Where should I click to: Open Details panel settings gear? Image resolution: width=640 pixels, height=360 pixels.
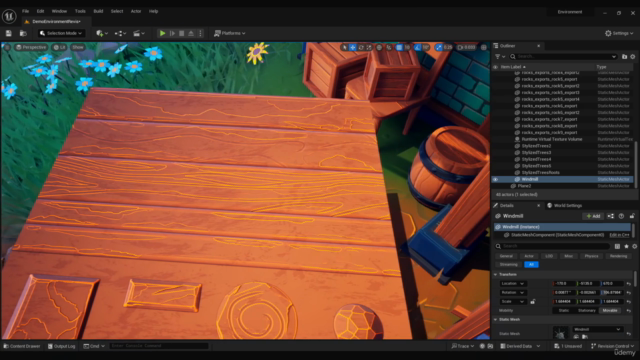coord(634,246)
